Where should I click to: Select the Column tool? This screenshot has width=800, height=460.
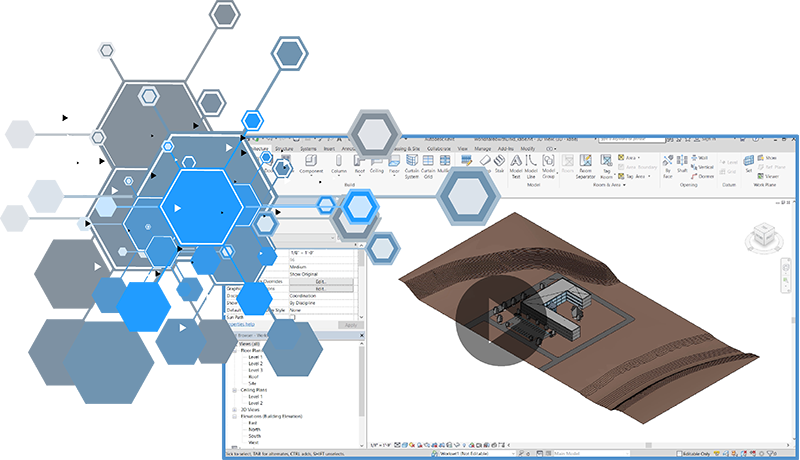pos(338,164)
